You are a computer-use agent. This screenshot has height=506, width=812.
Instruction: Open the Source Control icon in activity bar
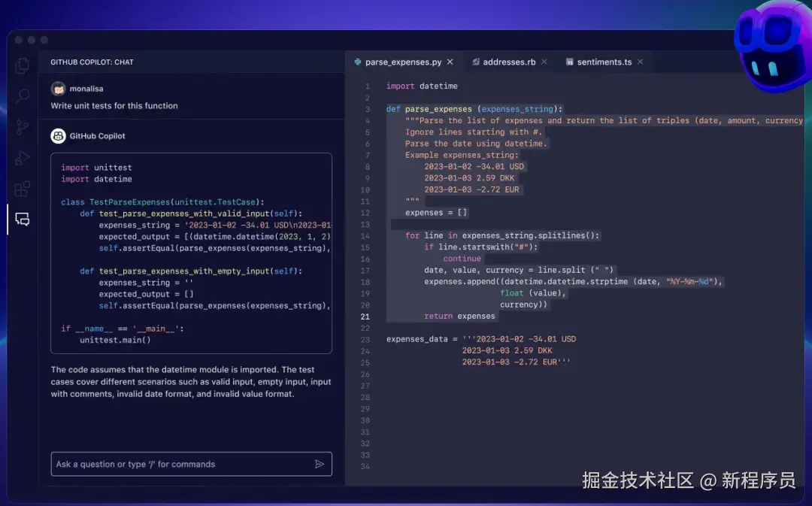(23, 127)
